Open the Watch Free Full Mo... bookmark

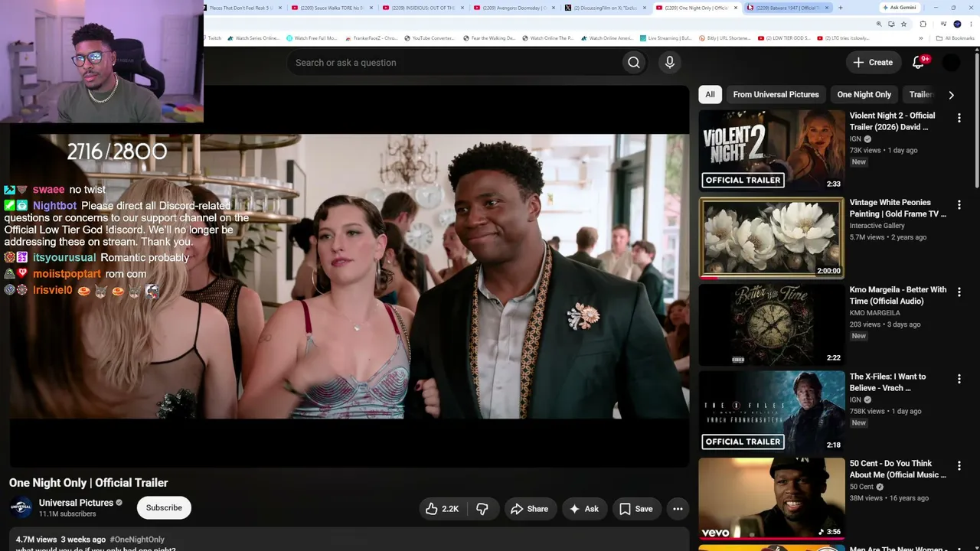(312, 38)
